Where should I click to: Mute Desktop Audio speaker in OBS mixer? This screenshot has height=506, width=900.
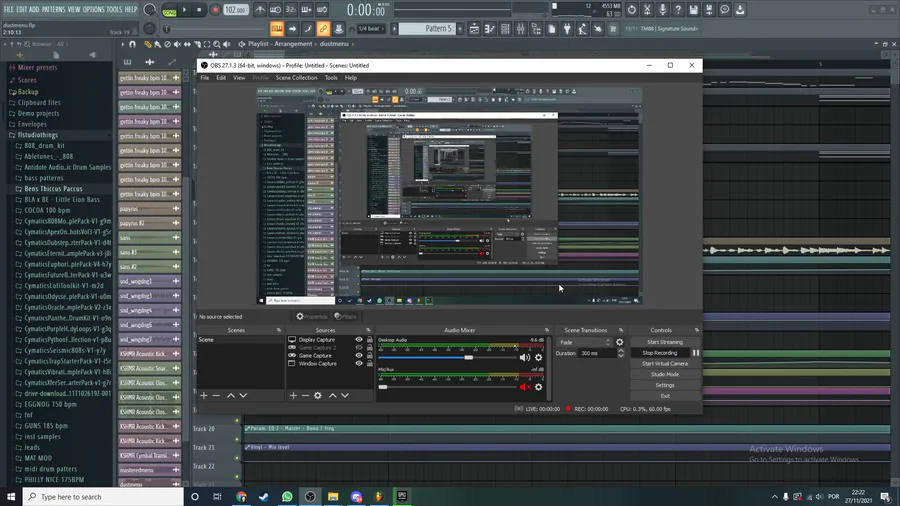(525, 357)
